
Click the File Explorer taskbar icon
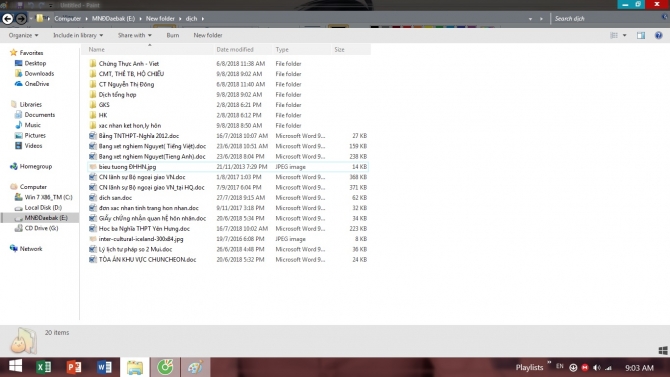tap(135, 367)
